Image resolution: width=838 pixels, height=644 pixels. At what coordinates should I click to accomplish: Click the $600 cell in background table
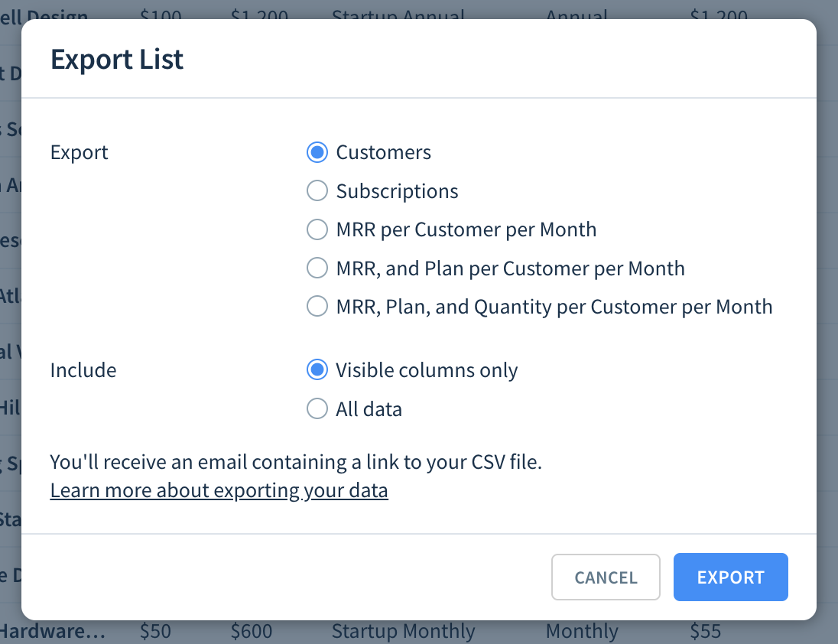pyautogui.click(x=252, y=631)
